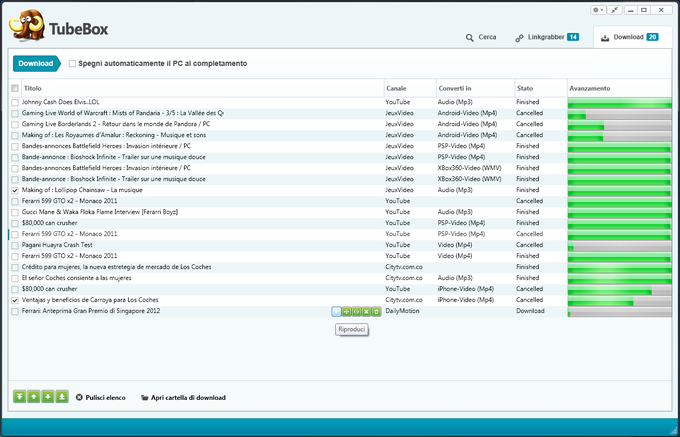Click the green trash delete icon in the DailyMotion row
The width and height of the screenshot is (680, 437).
[x=376, y=311]
